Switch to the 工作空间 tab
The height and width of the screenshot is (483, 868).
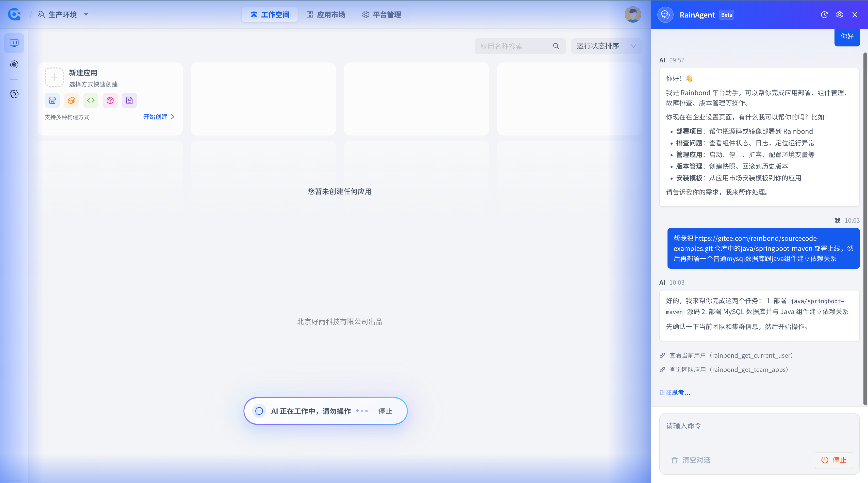click(x=270, y=14)
